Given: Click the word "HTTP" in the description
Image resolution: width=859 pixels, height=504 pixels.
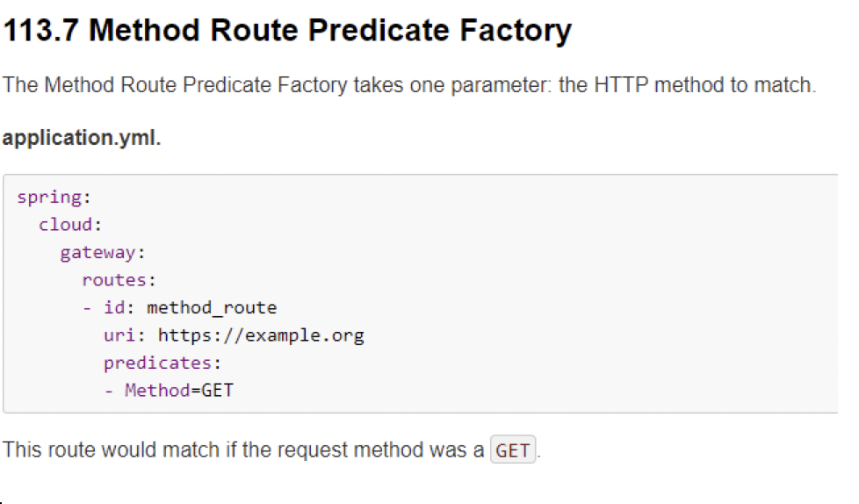Looking at the screenshot, I should point(621,86).
